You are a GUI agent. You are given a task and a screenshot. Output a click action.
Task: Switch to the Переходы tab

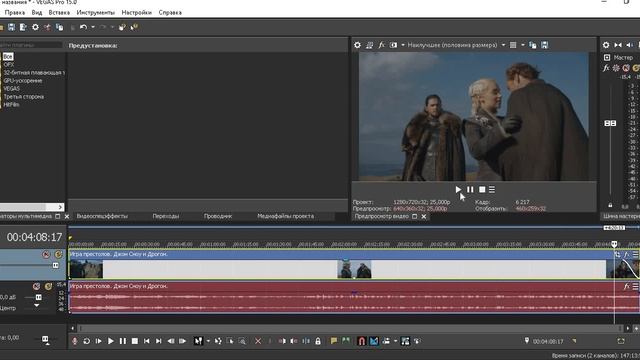click(166, 216)
